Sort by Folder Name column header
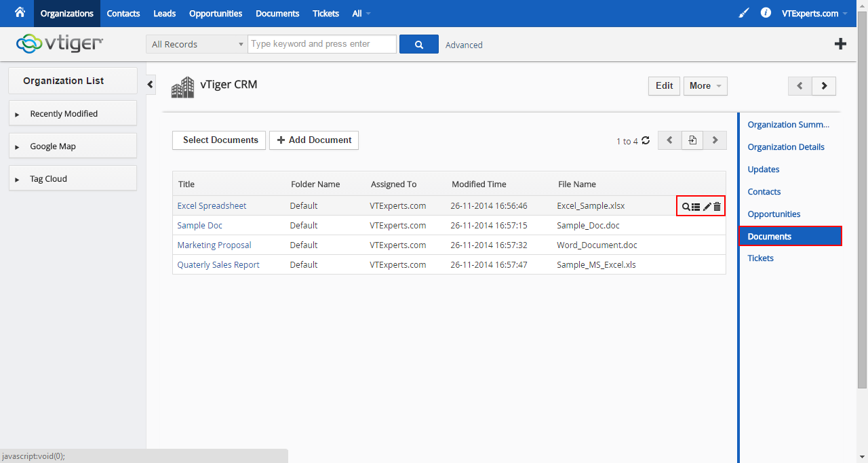868x463 pixels. pos(315,184)
